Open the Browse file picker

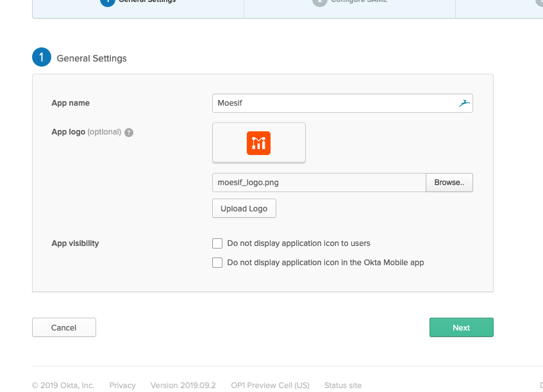(x=449, y=183)
